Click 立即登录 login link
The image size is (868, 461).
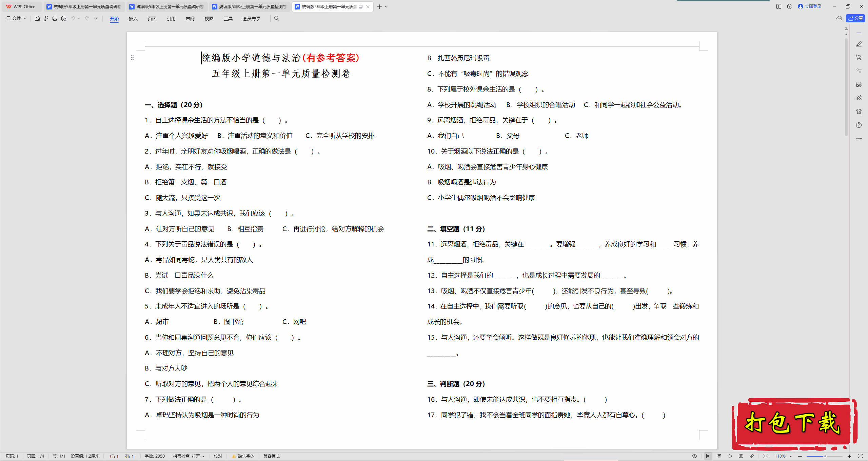[x=810, y=6]
